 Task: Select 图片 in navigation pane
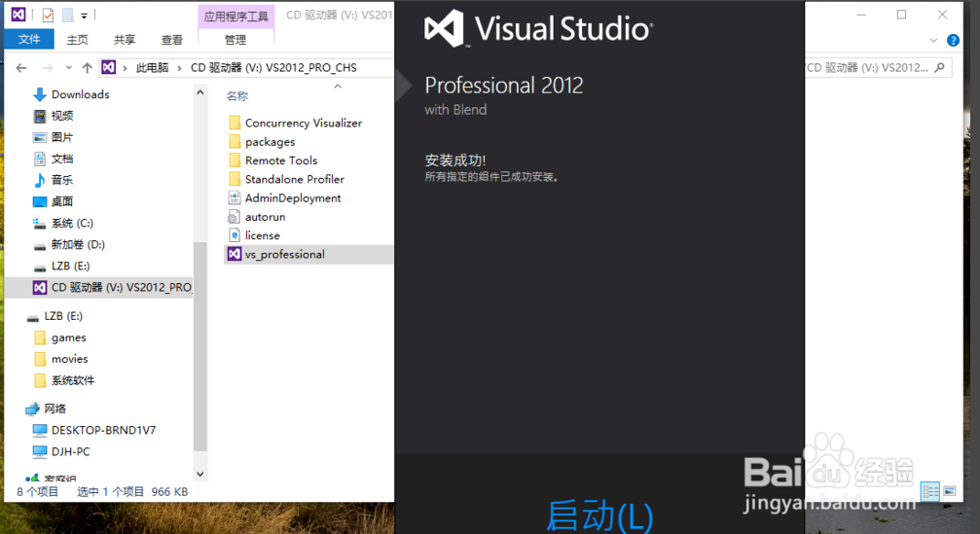(62, 137)
